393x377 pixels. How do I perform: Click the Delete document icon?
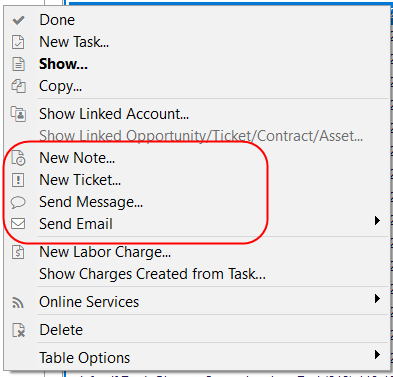coord(18,330)
